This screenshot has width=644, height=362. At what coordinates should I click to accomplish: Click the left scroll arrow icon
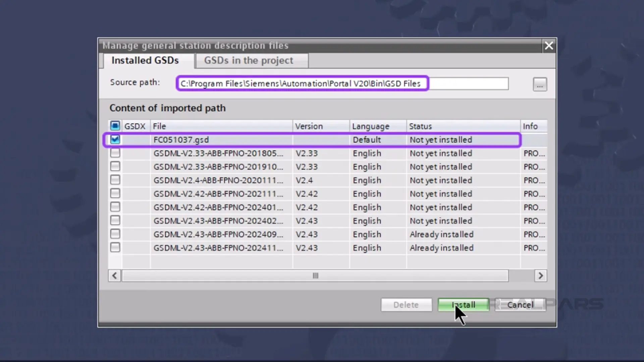tap(114, 276)
